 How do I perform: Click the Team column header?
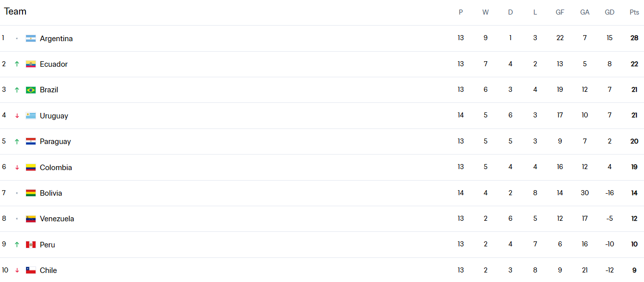coord(15,12)
